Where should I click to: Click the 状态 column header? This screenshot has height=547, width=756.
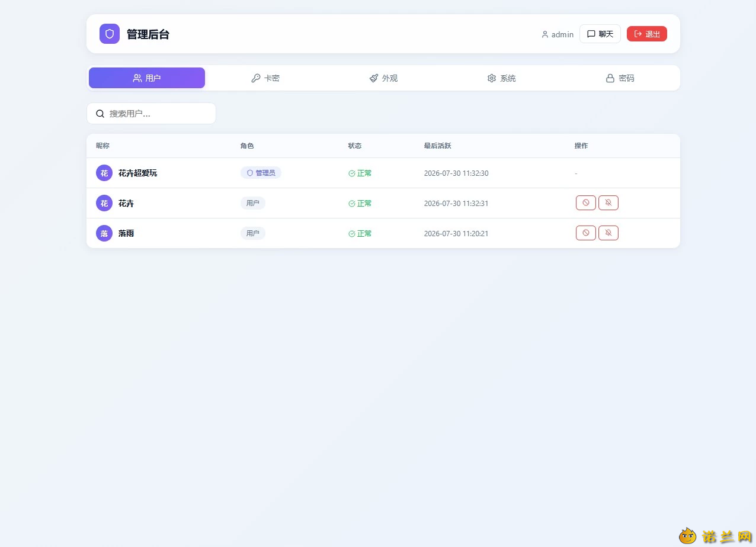[355, 146]
